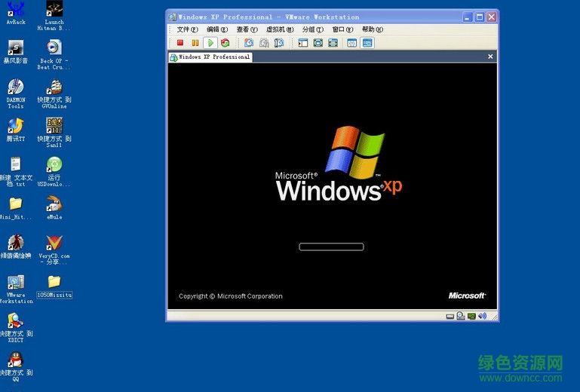Expand the 查看 (View) menu

click(x=247, y=29)
